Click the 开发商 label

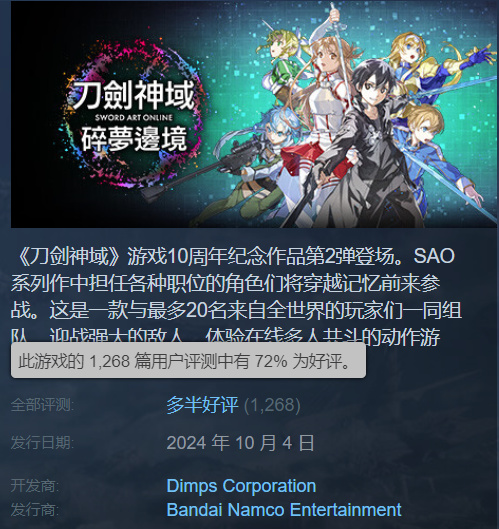(x=35, y=486)
